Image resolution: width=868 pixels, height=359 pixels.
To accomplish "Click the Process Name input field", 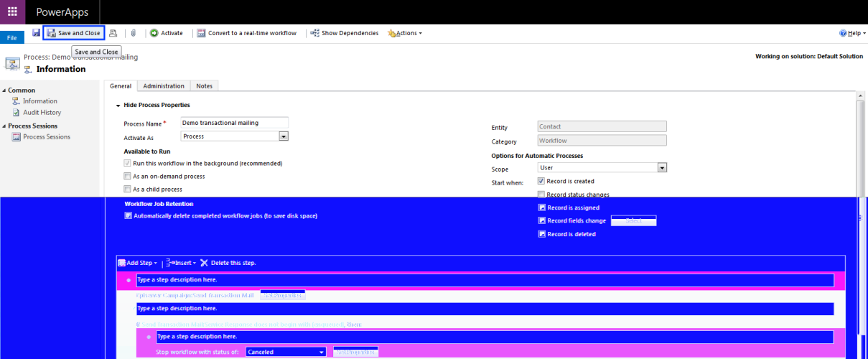I will point(234,123).
